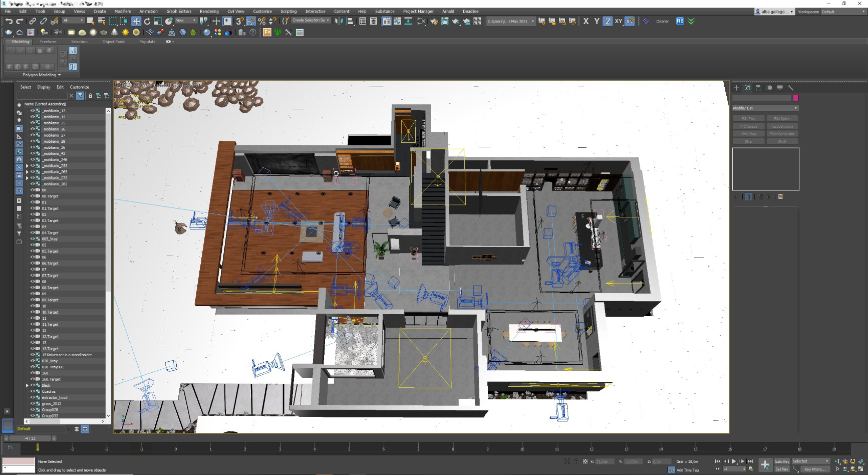Open the reference coordinate system View dropdown
This screenshot has height=475, width=868.
point(186,21)
